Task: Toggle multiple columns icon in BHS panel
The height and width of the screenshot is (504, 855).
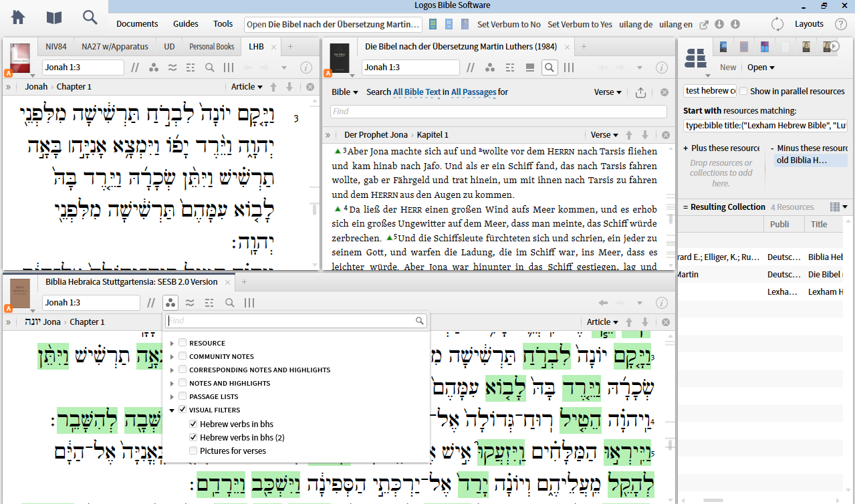Action: (x=249, y=303)
